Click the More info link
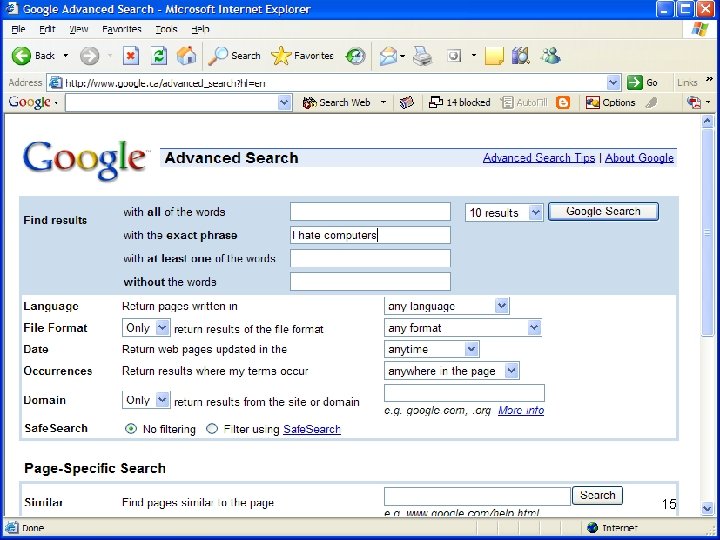The width and height of the screenshot is (720, 540). [x=521, y=410]
